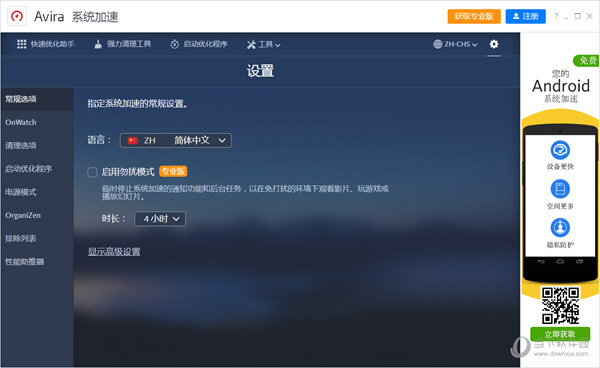Open the settings gear icon
Image resolution: width=600 pixels, height=368 pixels.
pos(494,44)
